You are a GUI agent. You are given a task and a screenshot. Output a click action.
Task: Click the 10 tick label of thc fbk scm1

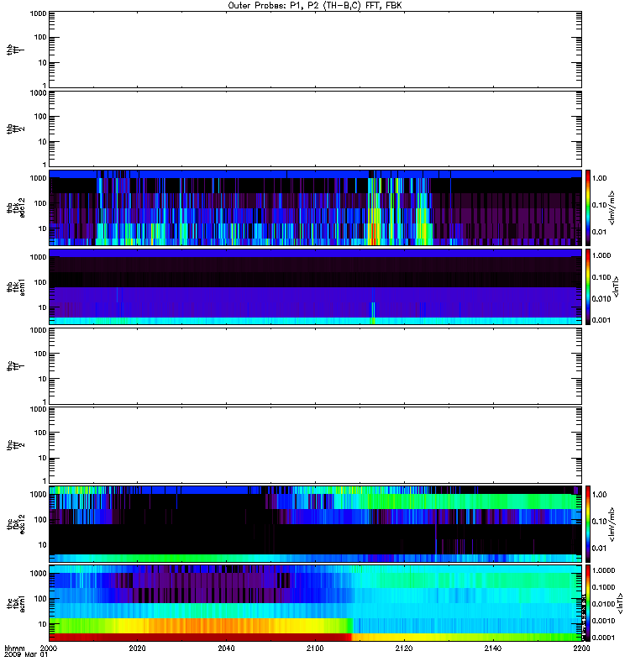pyautogui.click(x=43, y=624)
